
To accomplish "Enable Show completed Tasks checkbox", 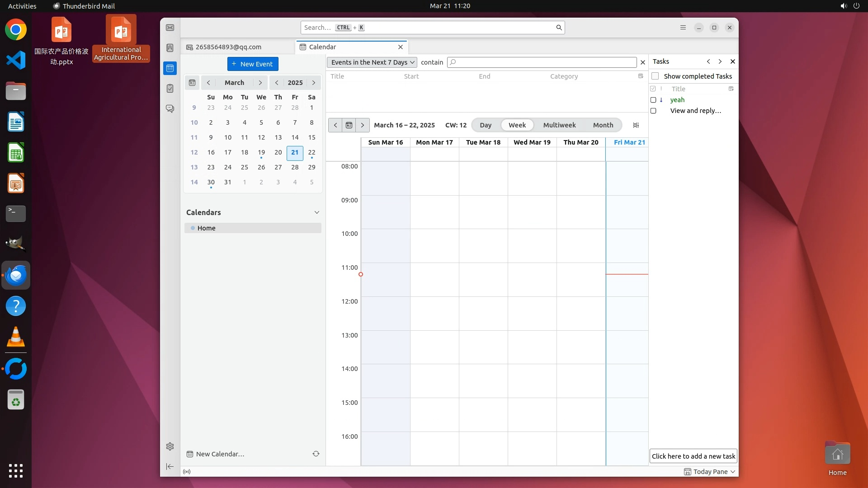I will click(655, 76).
